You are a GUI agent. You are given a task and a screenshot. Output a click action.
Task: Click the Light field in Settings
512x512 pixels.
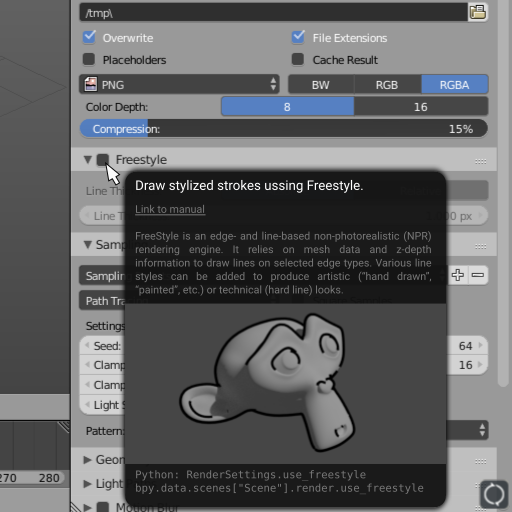tap(103, 405)
